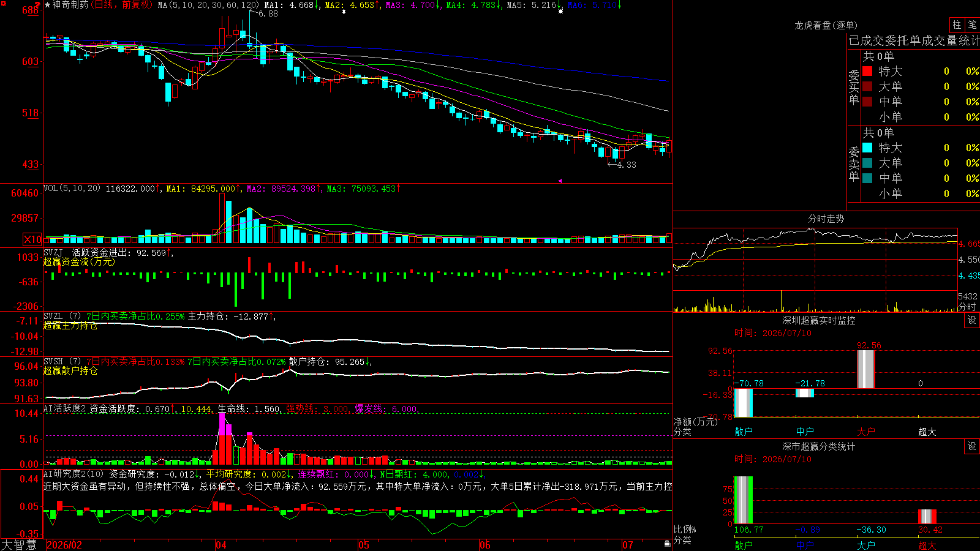Click the AI研究度2(10) indicator name
This screenshot has width=980, height=551.
73,474
